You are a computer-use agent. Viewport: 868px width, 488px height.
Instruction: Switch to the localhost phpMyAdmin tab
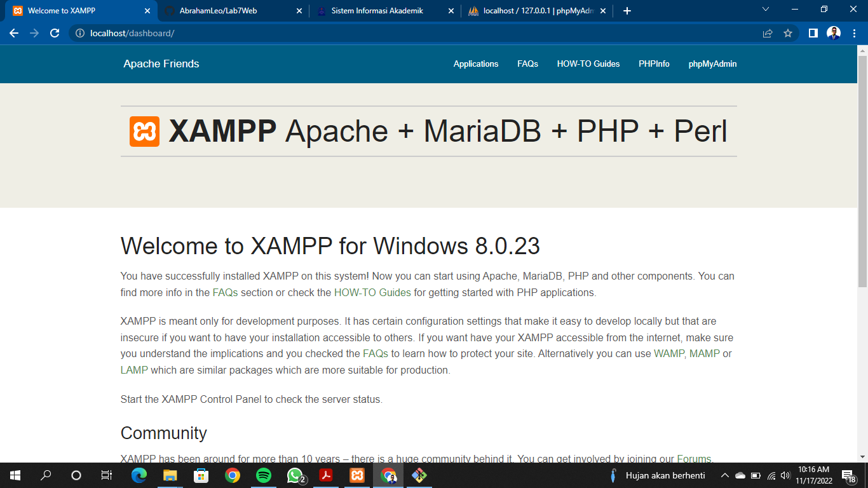coord(537,11)
